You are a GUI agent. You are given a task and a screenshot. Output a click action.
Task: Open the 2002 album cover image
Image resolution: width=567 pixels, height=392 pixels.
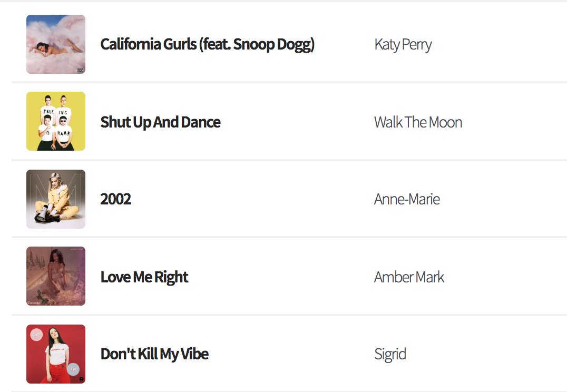(x=56, y=199)
